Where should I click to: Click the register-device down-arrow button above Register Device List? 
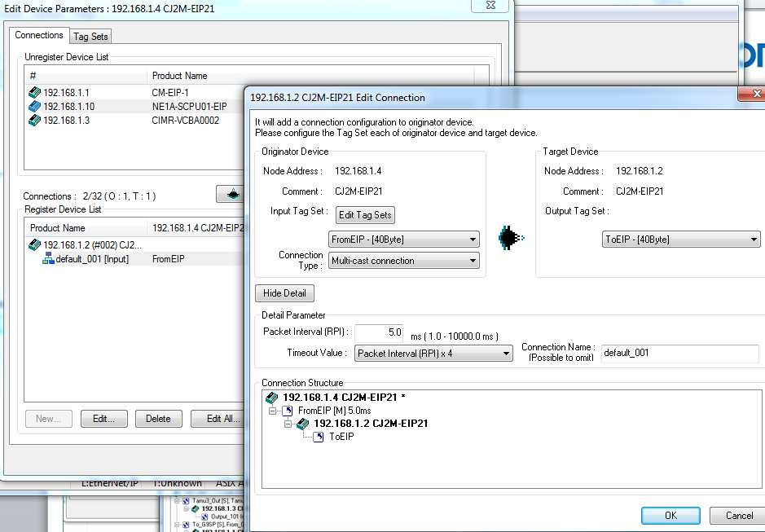coord(231,194)
